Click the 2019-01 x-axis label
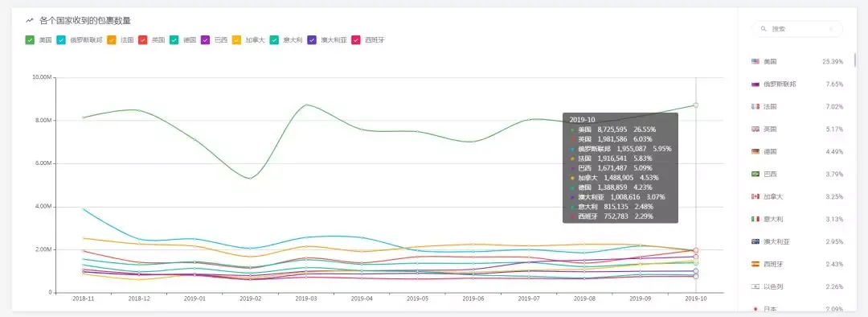The width and height of the screenshot is (868, 317). point(194,298)
